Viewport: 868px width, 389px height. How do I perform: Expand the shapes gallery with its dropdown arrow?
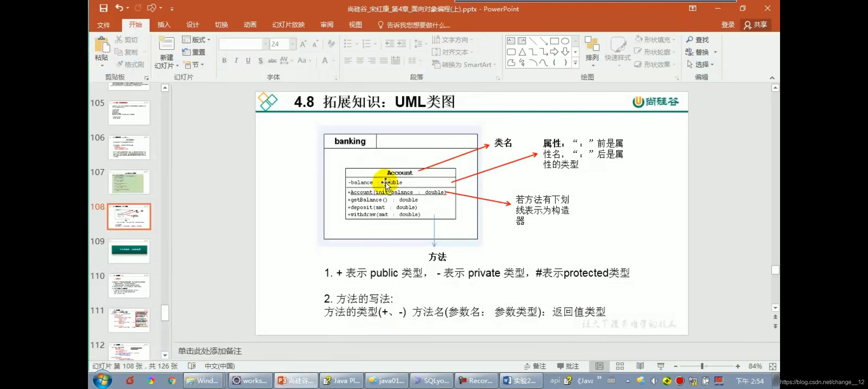coord(575,62)
